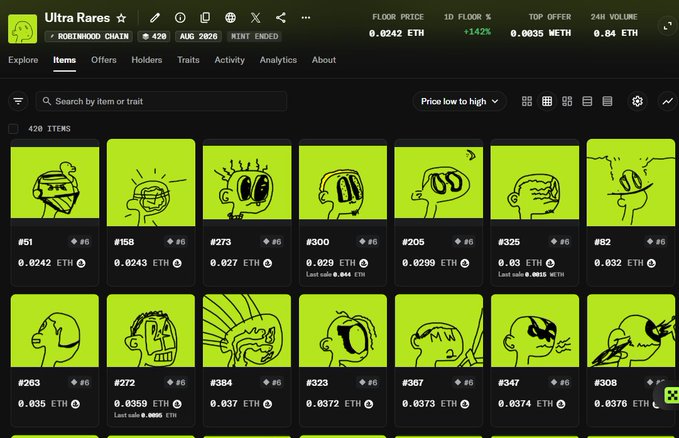This screenshot has width=679, height=438.
Task: Open item #158 thumbnail
Action: (151, 182)
